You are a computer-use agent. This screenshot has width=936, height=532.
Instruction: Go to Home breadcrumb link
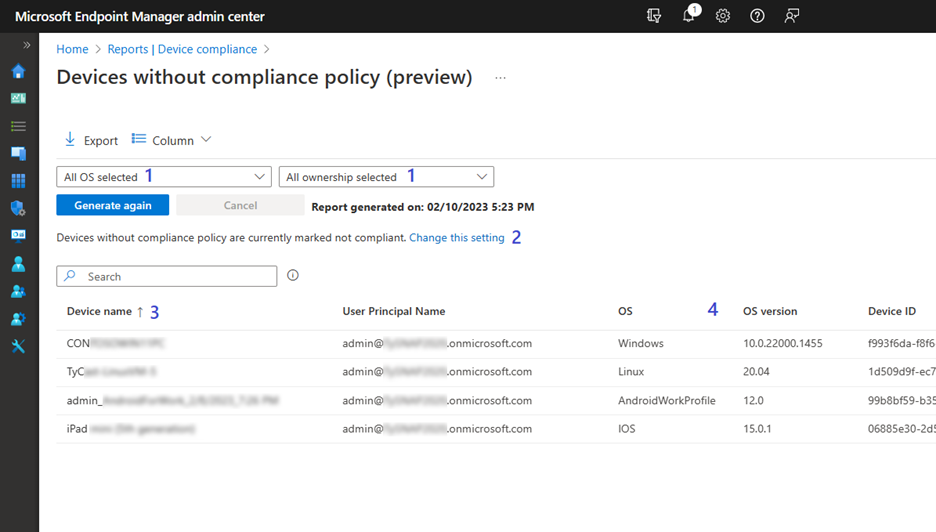click(72, 50)
